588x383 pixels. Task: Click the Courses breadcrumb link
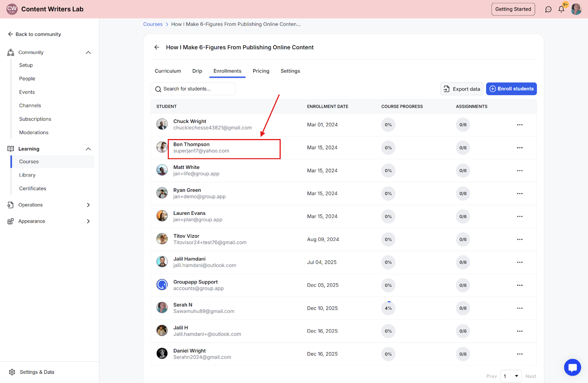(153, 24)
